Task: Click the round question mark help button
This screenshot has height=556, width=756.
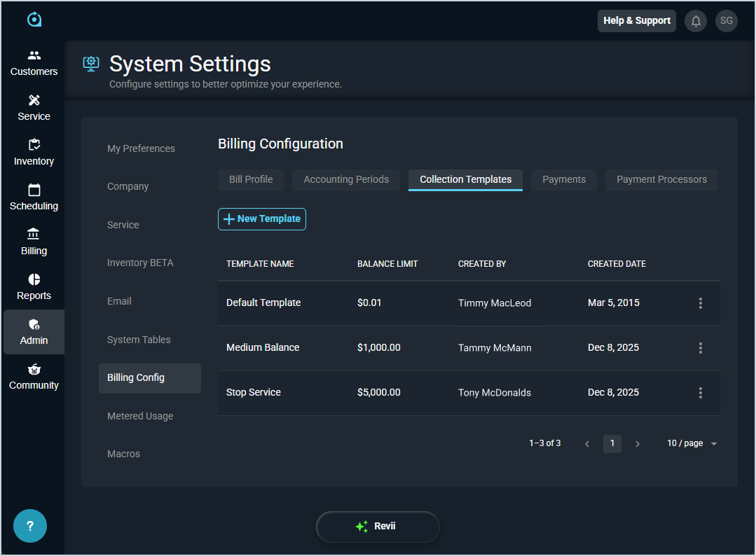Action: 30,526
